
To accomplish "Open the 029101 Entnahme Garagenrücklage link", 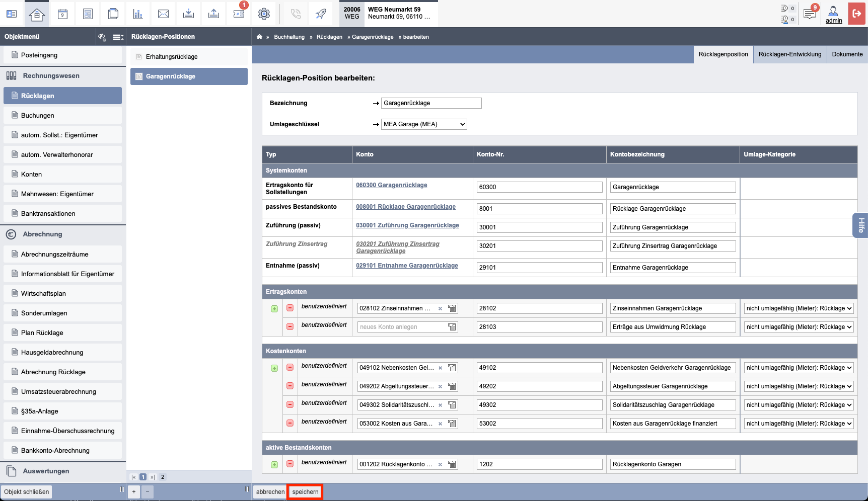I will (x=407, y=266).
